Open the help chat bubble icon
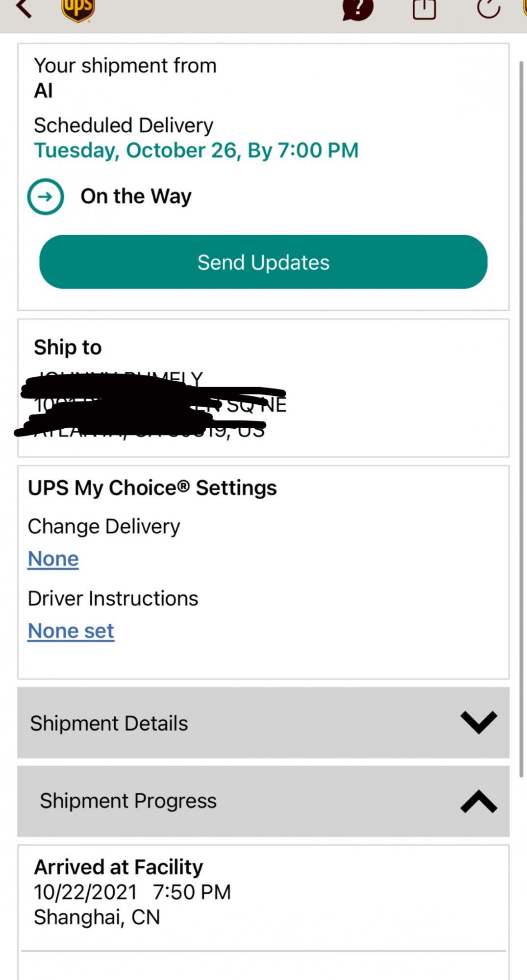This screenshot has width=527, height=980. pos(358,9)
